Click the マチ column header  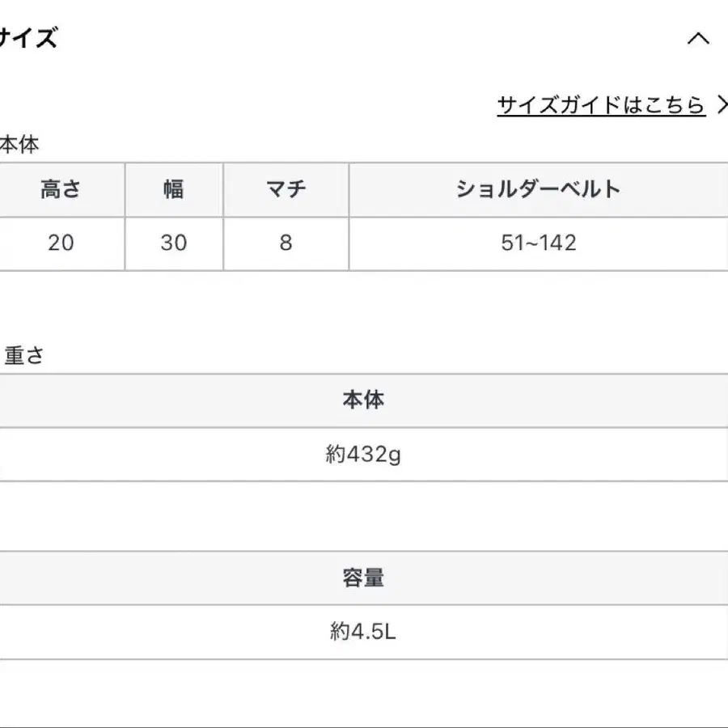[x=285, y=189]
